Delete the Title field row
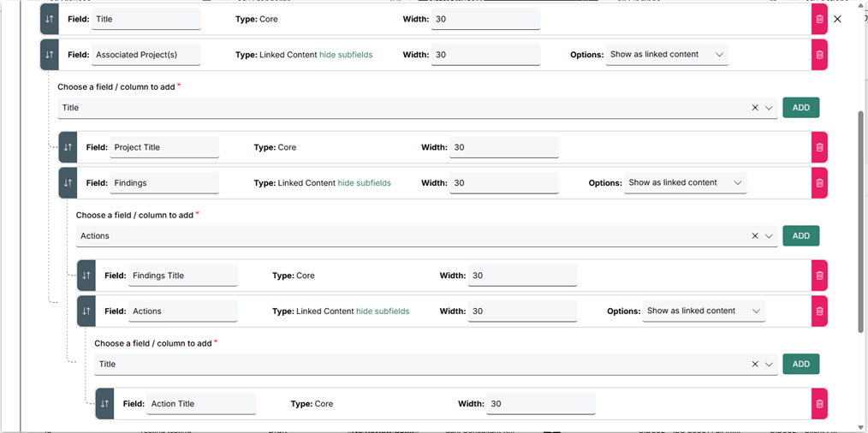Screen dimensions: 868x433 point(819,19)
